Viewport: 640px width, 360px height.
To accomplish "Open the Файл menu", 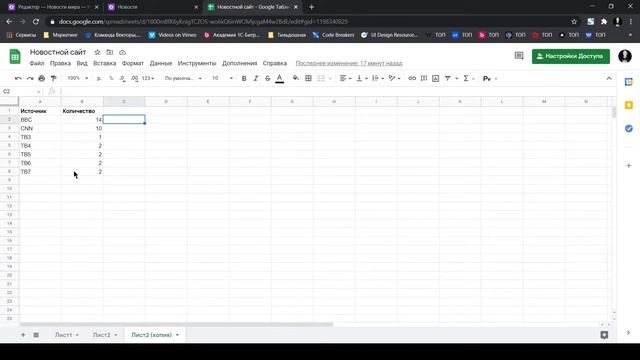I will 37,63.
